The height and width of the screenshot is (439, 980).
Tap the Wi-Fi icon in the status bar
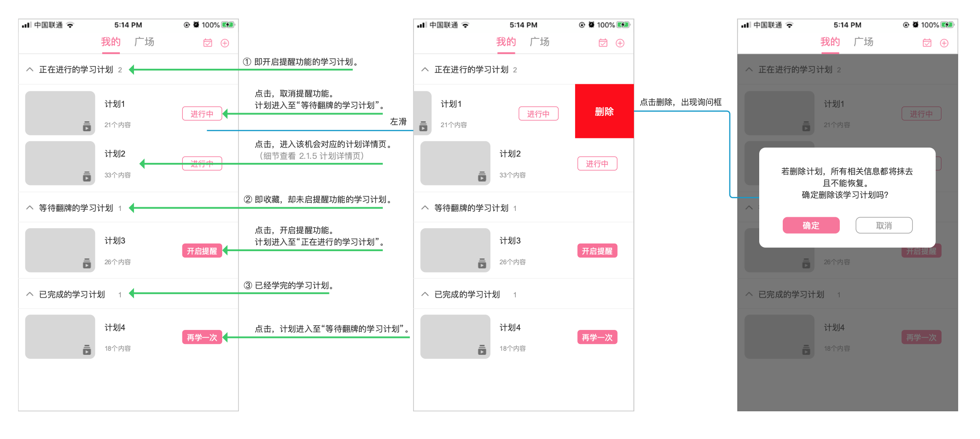pyautogui.click(x=71, y=25)
